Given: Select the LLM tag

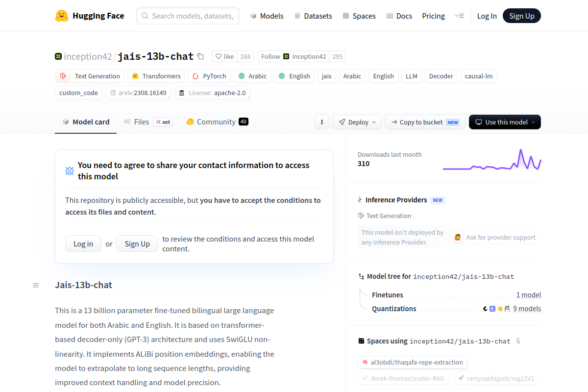Looking at the screenshot, I should click(x=412, y=76).
